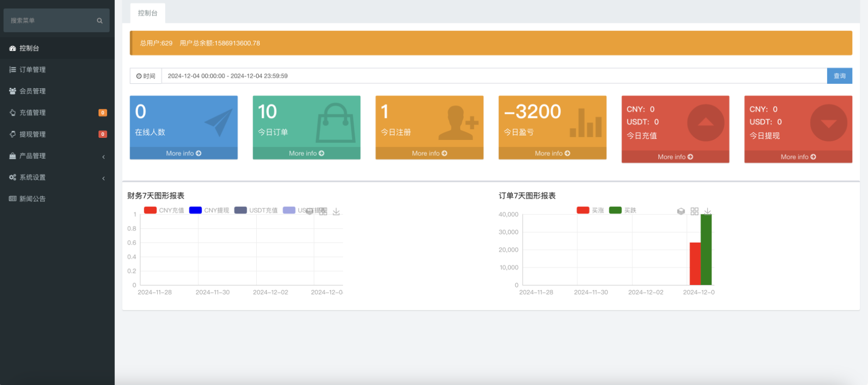Toggle the 买跌 series in chart legend
The width and height of the screenshot is (868, 385).
[x=623, y=210]
